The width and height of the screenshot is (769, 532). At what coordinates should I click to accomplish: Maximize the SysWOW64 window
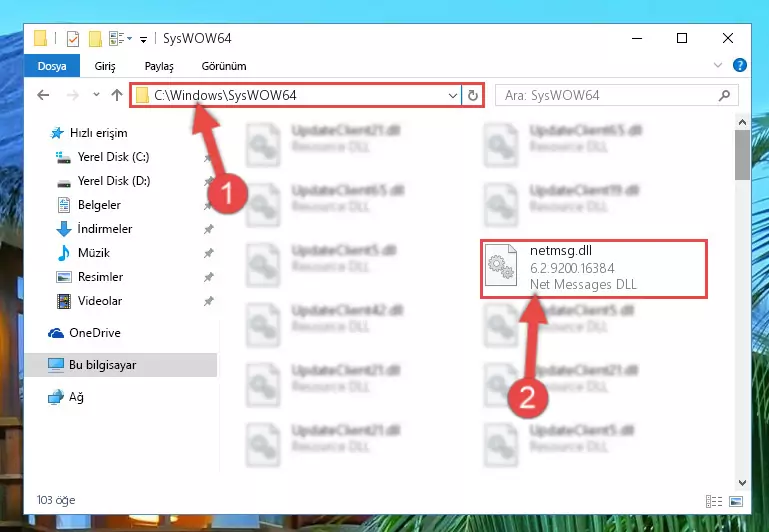(682, 38)
